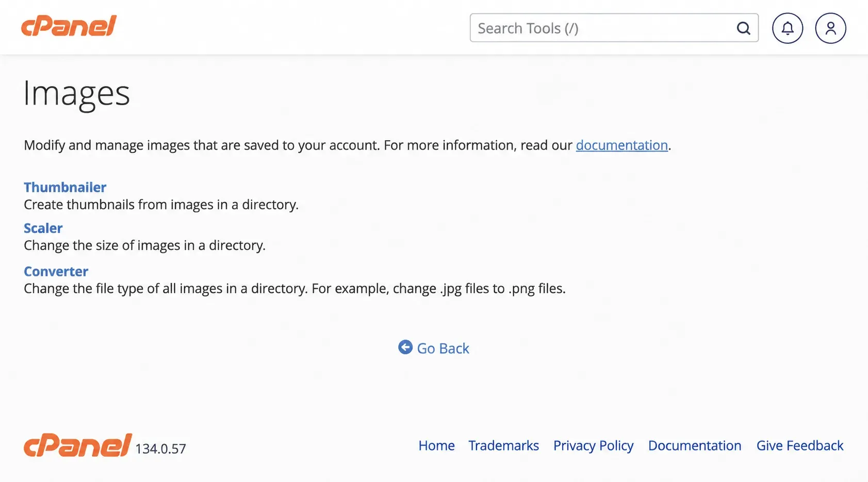Open the Scaler tool
This screenshot has height=482, width=868.
coord(43,228)
